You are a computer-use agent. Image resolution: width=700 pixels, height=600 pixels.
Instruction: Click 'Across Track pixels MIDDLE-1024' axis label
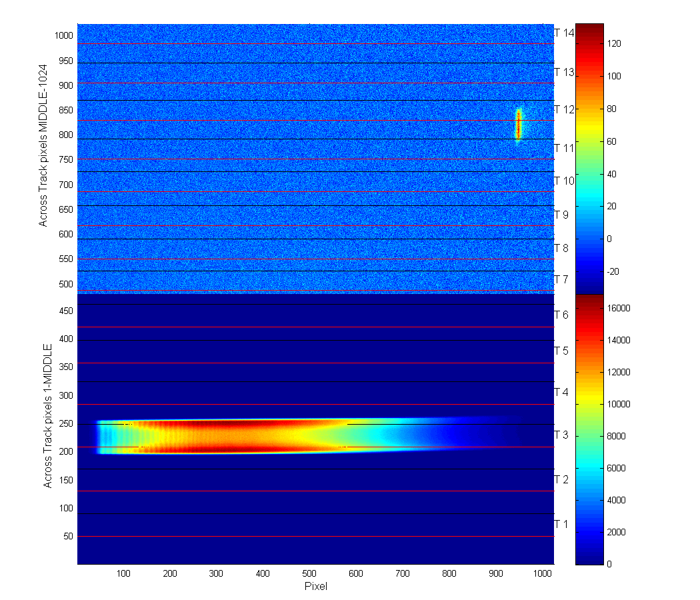(x=43, y=145)
